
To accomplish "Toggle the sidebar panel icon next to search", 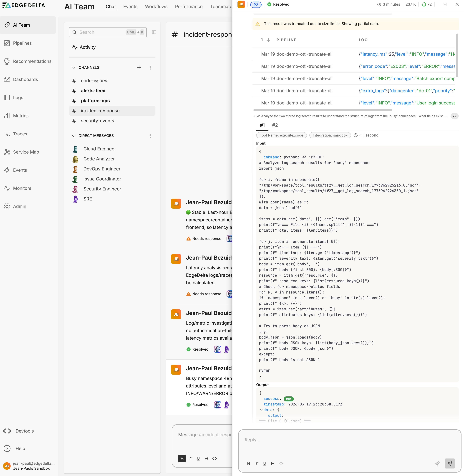I will coord(154,32).
